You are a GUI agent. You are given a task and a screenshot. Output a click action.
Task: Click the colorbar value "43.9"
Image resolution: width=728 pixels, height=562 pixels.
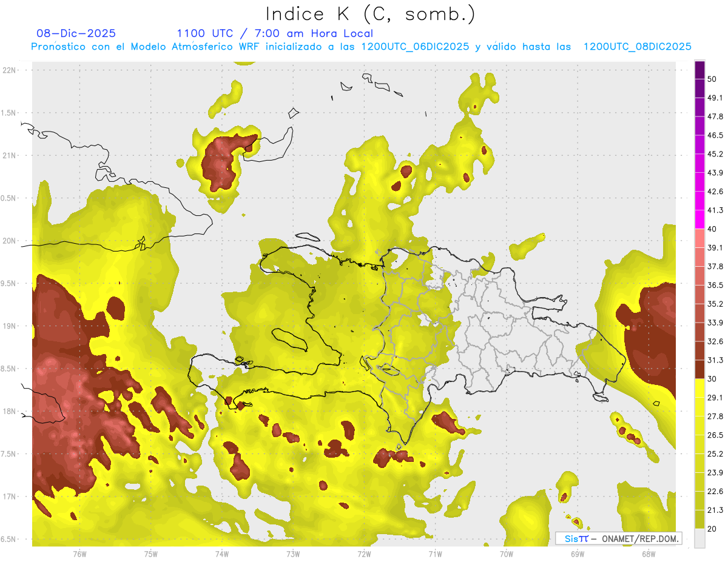click(x=715, y=173)
